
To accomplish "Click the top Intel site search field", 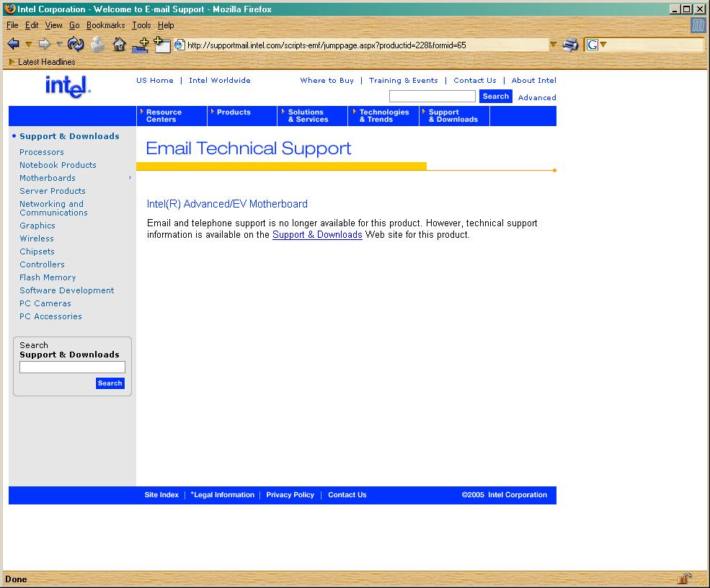I will [432, 97].
